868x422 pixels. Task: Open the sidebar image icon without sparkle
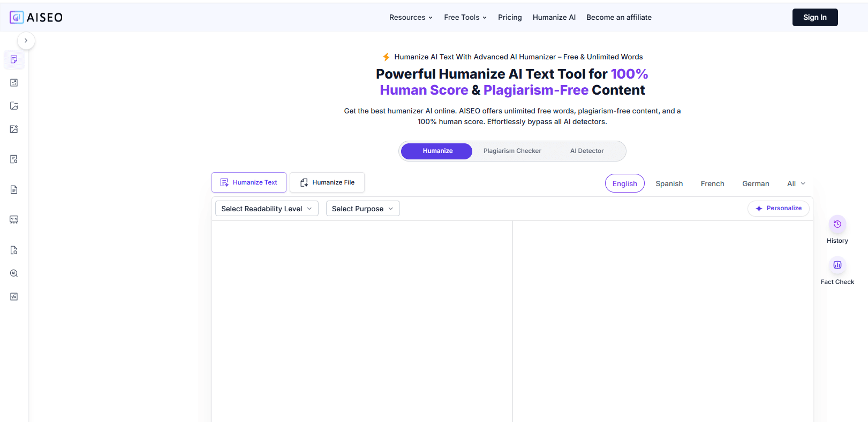14,106
